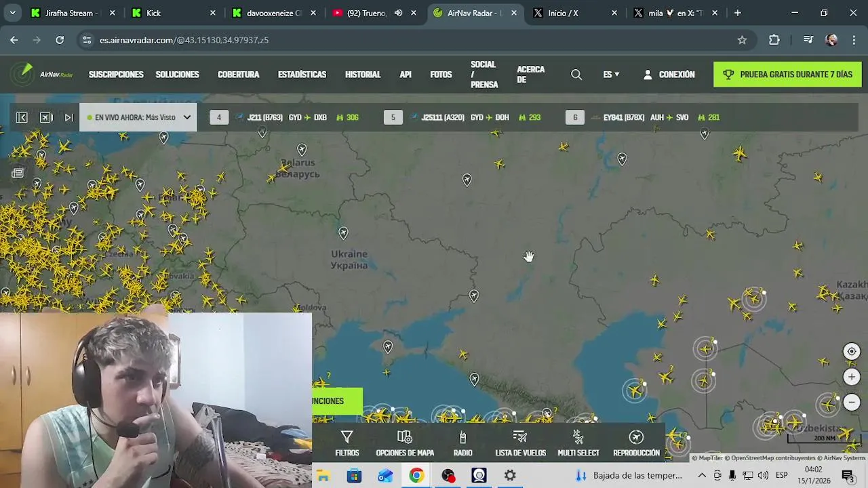Open Chrome from the taskbar

tap(416, 476)
